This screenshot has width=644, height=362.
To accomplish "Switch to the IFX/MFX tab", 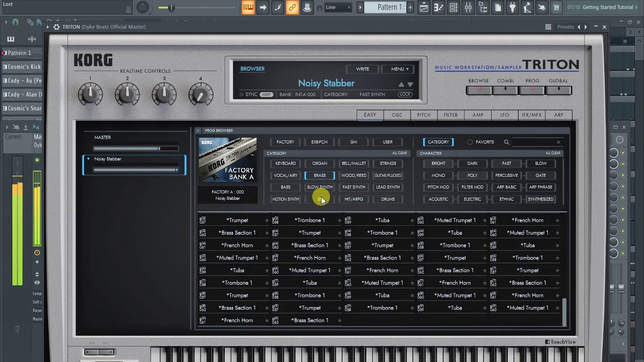I will click(532, 115).
